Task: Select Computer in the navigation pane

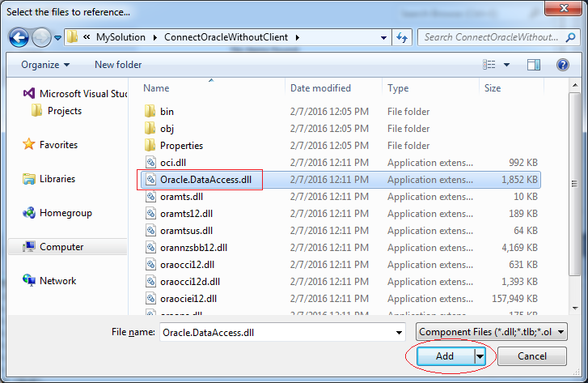Action: click(67, 247)
